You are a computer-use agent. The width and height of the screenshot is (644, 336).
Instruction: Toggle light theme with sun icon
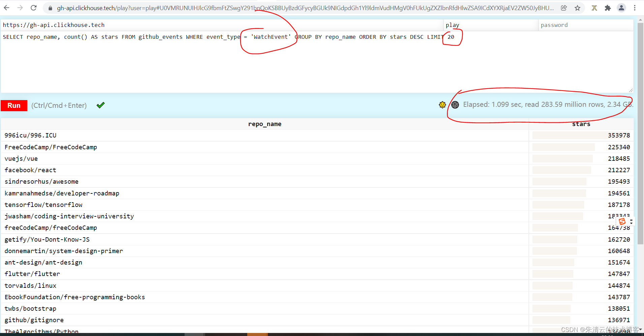(x=442, y=105)
